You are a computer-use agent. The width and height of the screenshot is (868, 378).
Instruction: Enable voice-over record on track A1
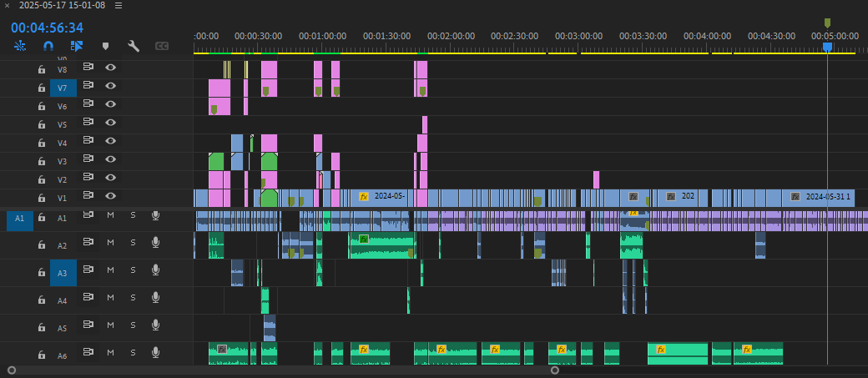(155, 214)
